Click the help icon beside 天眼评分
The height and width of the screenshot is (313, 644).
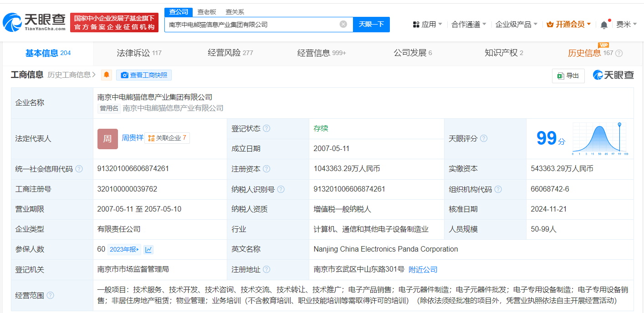tap(484, 138)
